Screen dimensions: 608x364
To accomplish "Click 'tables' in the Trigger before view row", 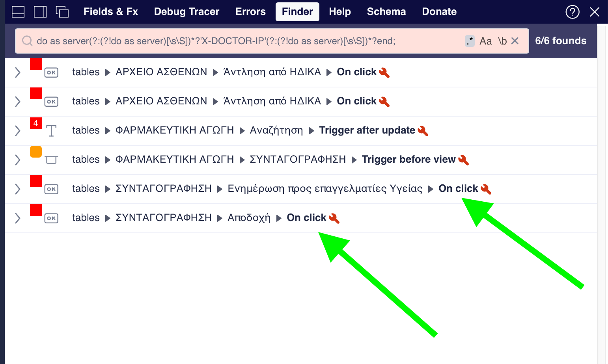I will tap(86, 160).
